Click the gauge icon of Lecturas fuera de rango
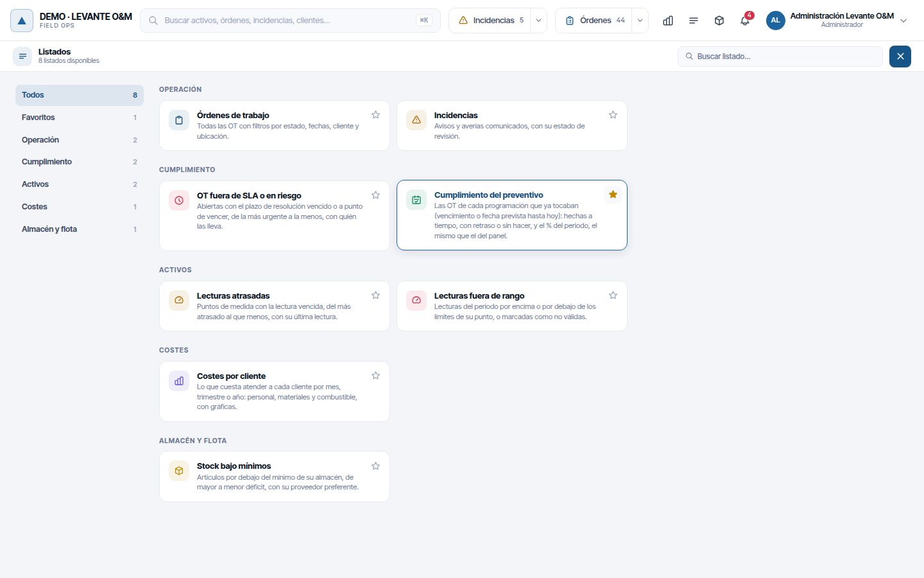This screenshot has height=578, width=924. pos(416,301)
